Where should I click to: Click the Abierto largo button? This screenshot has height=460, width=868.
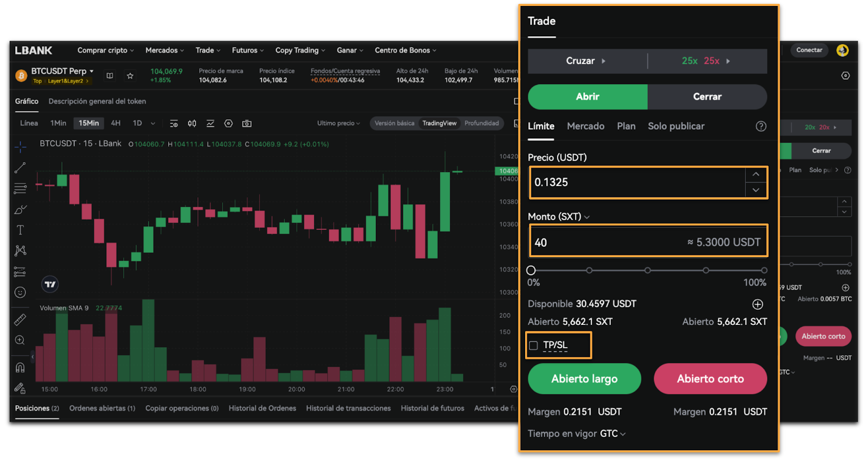tap(584, 379)
